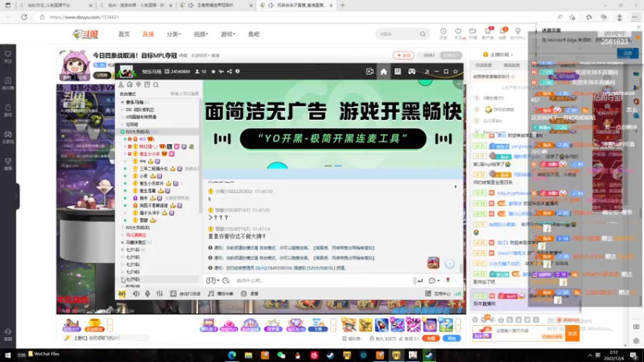Open the message bubble dropdown near chat input
Screen dimensions: 644x362
(x=434, y=281)
